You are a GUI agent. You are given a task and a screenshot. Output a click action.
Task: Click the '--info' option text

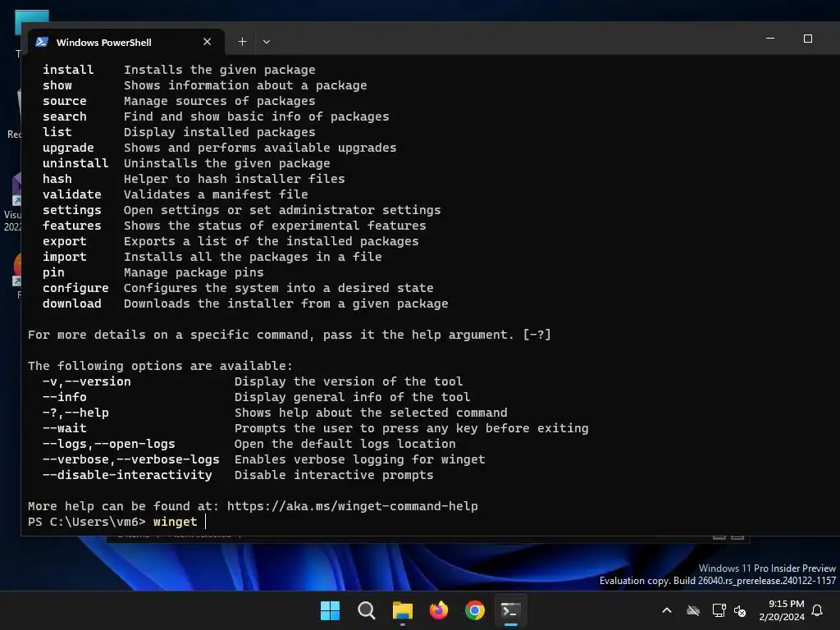64,397
